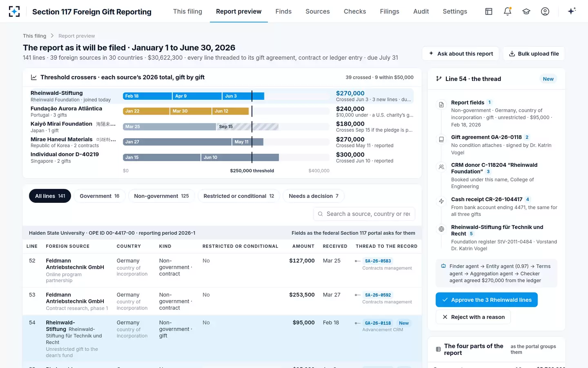Screen dimensions: 588x368
Task: Open the AI sparkle assistant icon
Action: click(x=572, y=11)
